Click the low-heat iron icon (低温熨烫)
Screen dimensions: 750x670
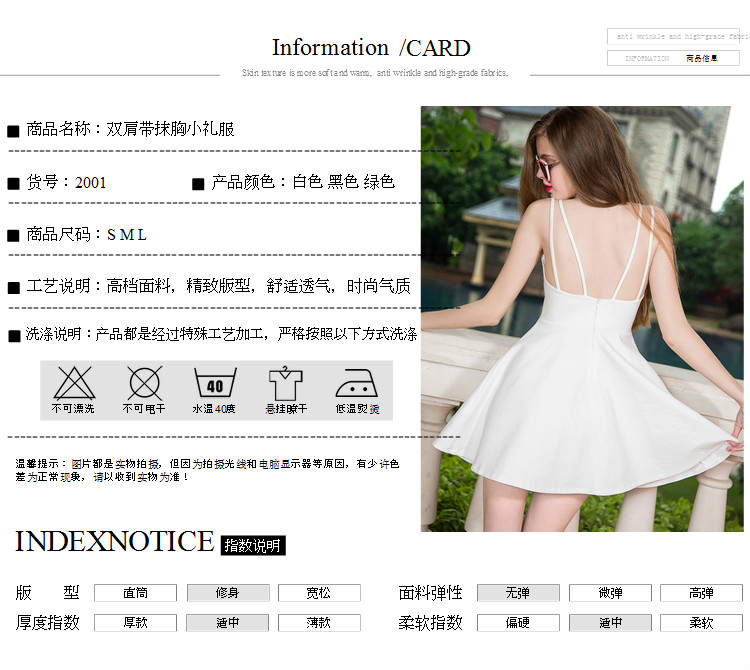click(x=357, y=383)
